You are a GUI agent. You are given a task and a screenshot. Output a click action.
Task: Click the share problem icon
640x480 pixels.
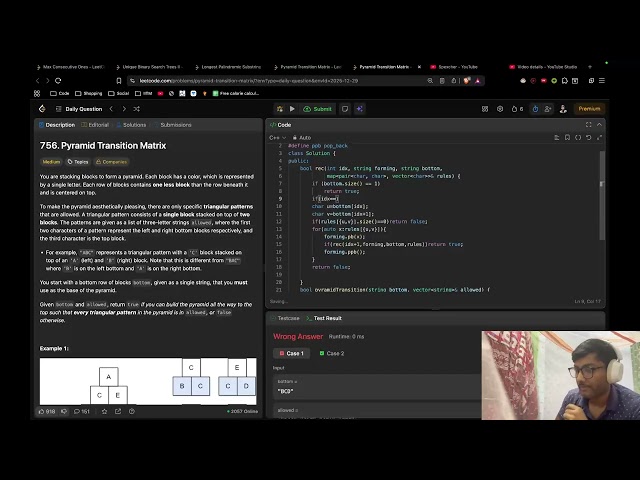(x=120, y=411)
